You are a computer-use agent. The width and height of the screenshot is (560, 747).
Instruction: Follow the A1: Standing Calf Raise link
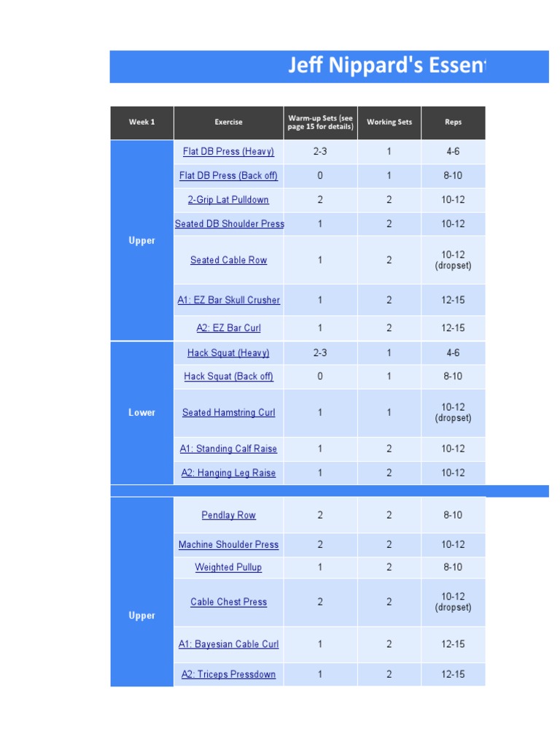pos(228,449)
